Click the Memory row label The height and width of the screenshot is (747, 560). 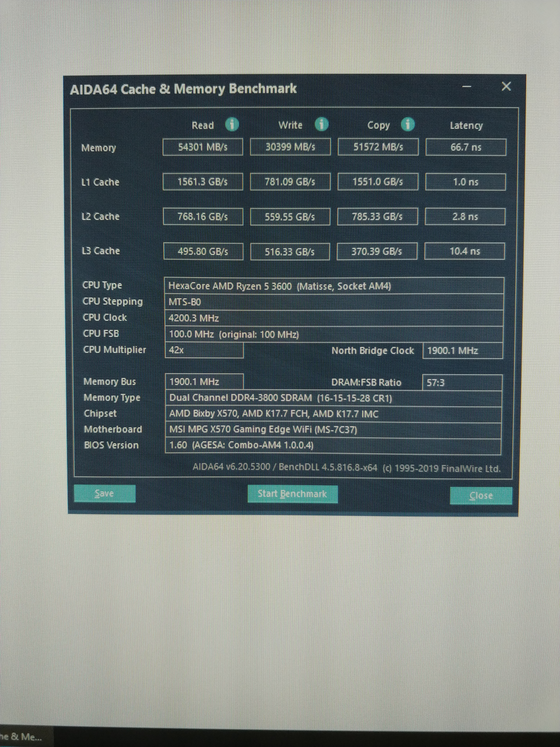point(98,148)
